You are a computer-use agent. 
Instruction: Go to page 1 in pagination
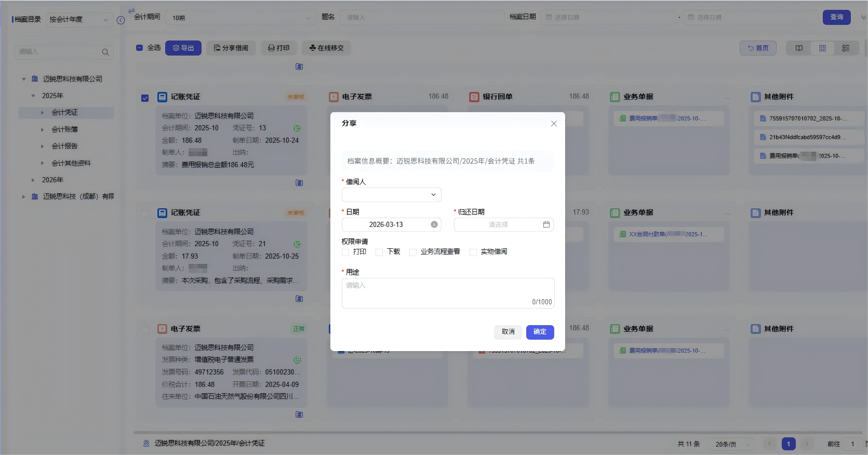point(788,444)
